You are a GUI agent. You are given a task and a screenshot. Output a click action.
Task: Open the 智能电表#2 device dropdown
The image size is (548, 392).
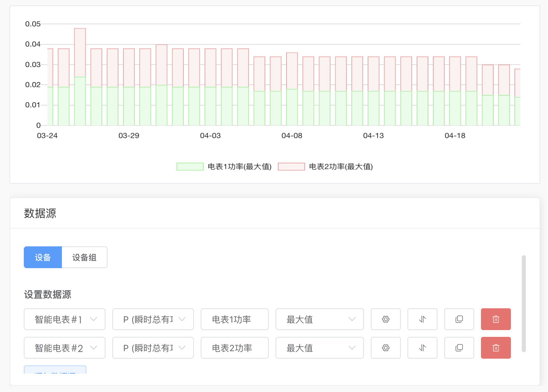click(65, 348)
